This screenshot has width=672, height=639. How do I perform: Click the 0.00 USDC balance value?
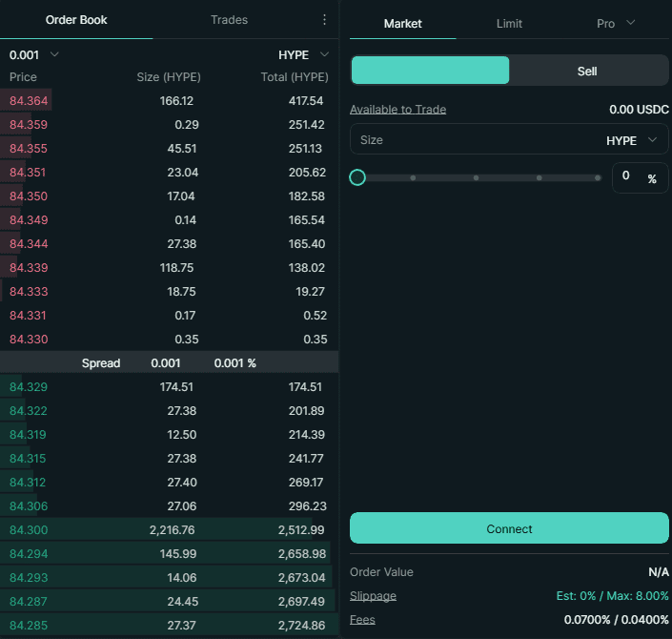click(639, 110)
